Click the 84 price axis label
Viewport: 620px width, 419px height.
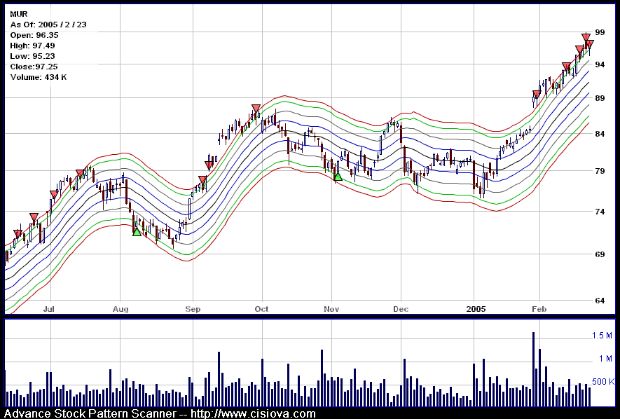pyautogui.click(x=600, y=134)
